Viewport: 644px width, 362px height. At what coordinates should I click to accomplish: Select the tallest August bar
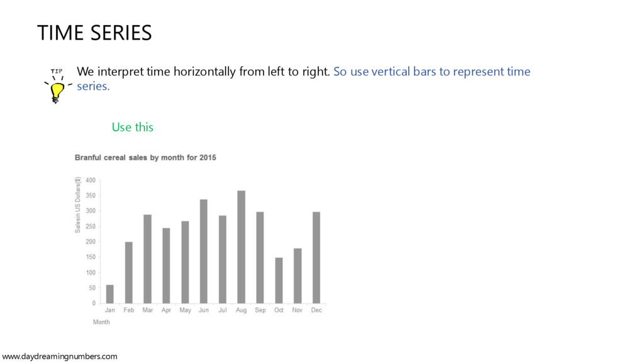pyautogui.click(x=241, y=246)
